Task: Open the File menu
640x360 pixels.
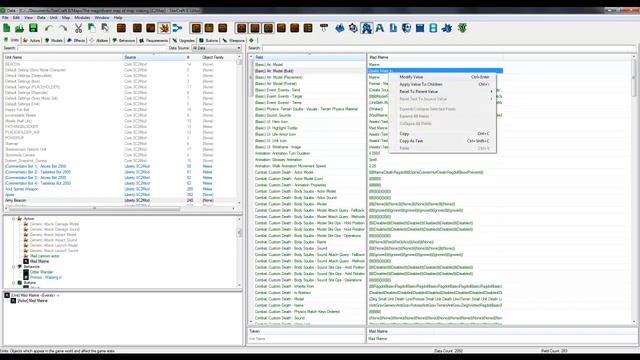Action: pos(5,18)
